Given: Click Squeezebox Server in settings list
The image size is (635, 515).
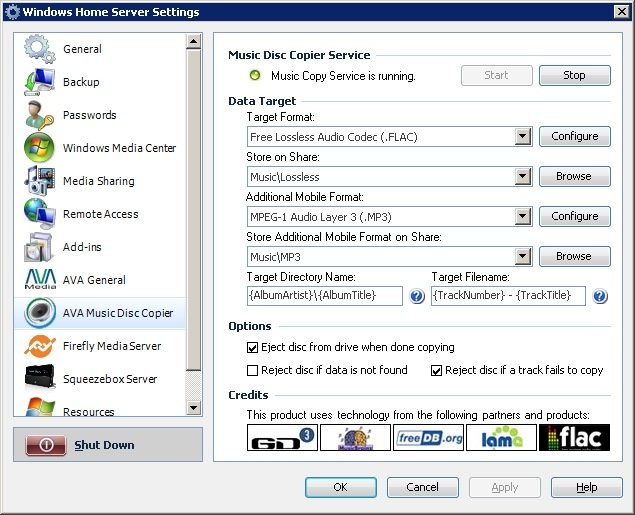Looking at the screenshot, I should click(100, 379).
